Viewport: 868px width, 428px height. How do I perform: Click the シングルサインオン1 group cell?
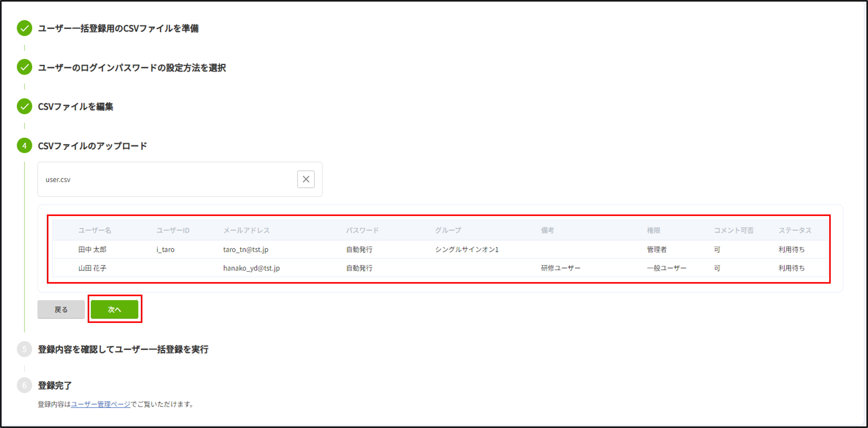[467, 249]
